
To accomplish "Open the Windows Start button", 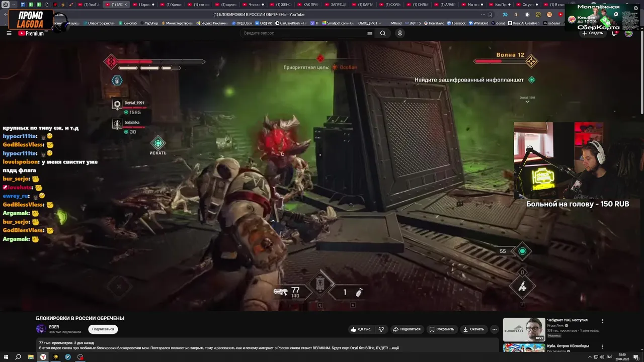I will point(6,357).
